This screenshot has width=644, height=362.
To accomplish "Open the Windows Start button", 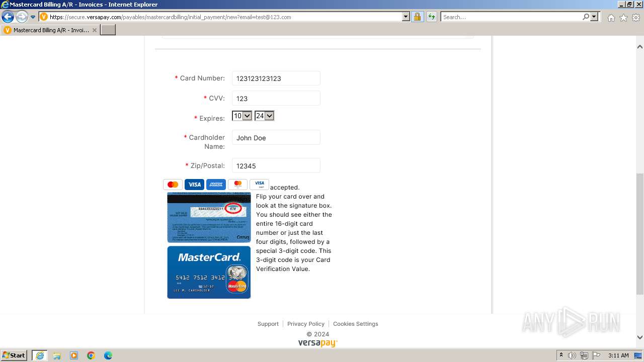I will tap(14, 355).
